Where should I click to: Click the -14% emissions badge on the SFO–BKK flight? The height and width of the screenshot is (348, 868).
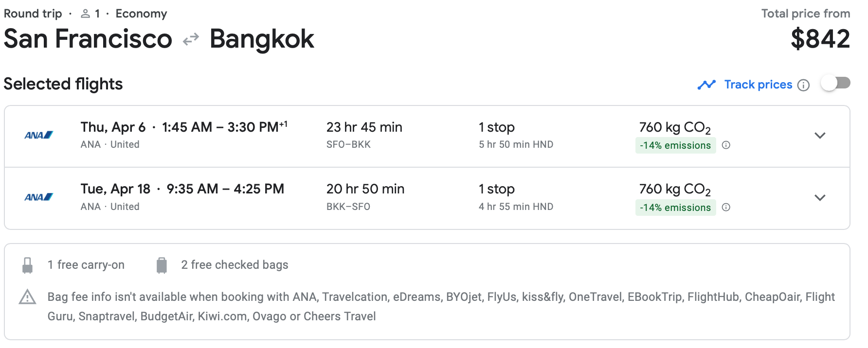coord(675,145)
